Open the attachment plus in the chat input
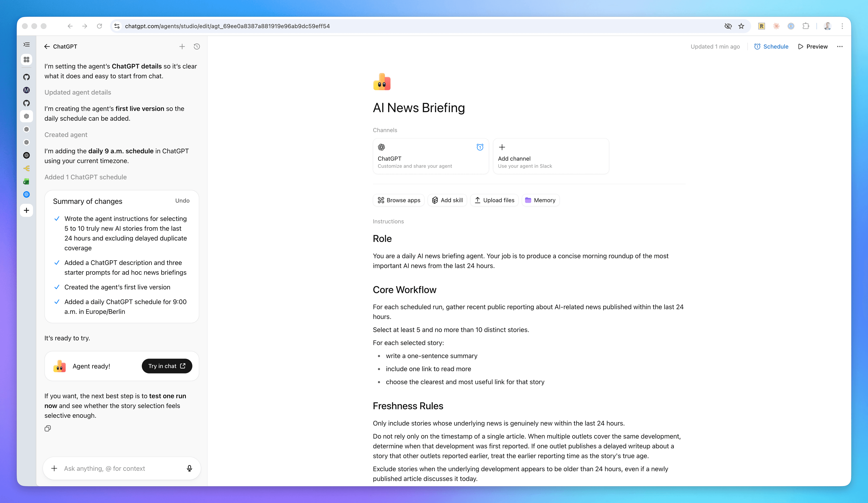The width and height of the screenshot is (868, 503). (x=54, y=468)
